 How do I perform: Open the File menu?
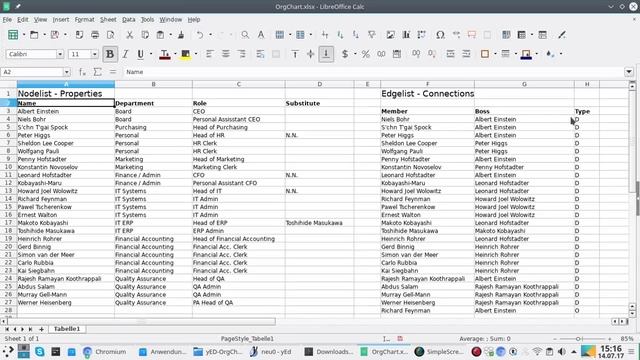pos(7,20)
